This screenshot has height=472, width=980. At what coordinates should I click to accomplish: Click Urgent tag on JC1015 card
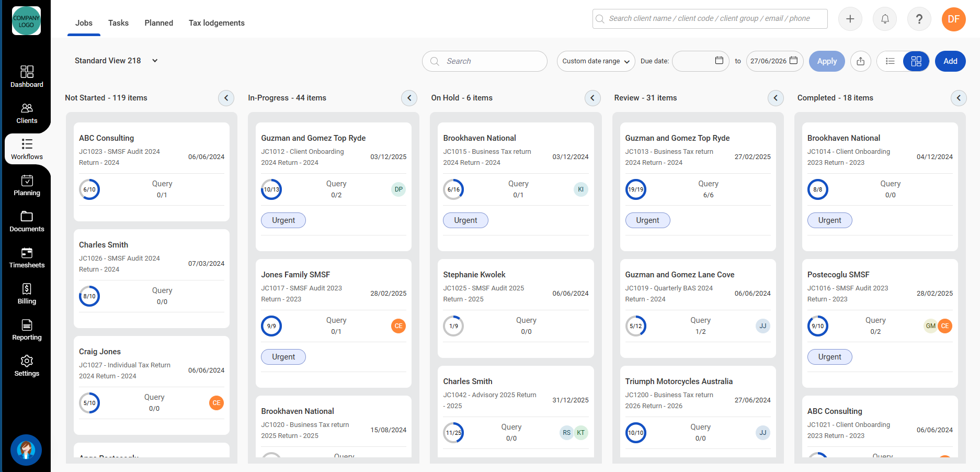pos(465,220)
